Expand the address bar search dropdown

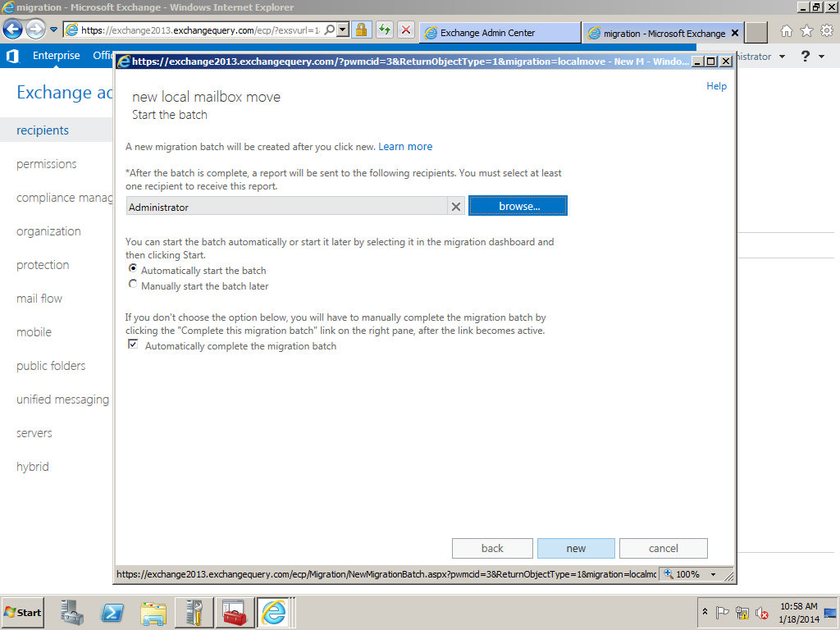342,30
